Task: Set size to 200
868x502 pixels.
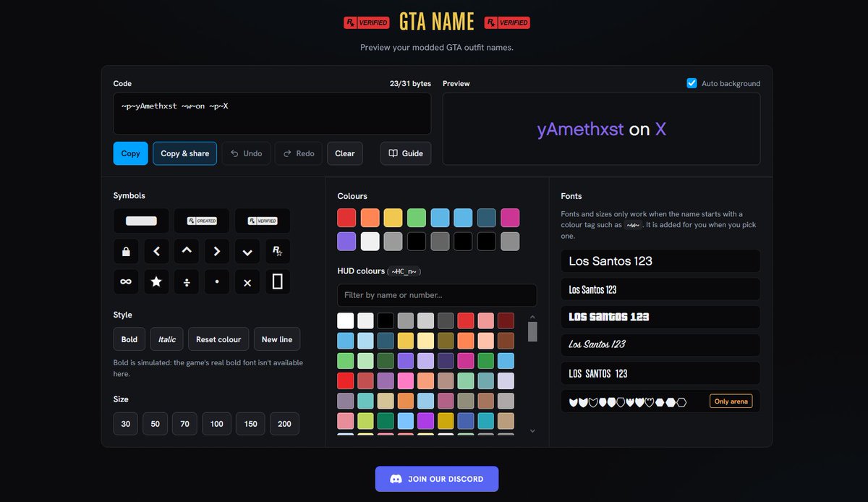Action: click(285, 424)
